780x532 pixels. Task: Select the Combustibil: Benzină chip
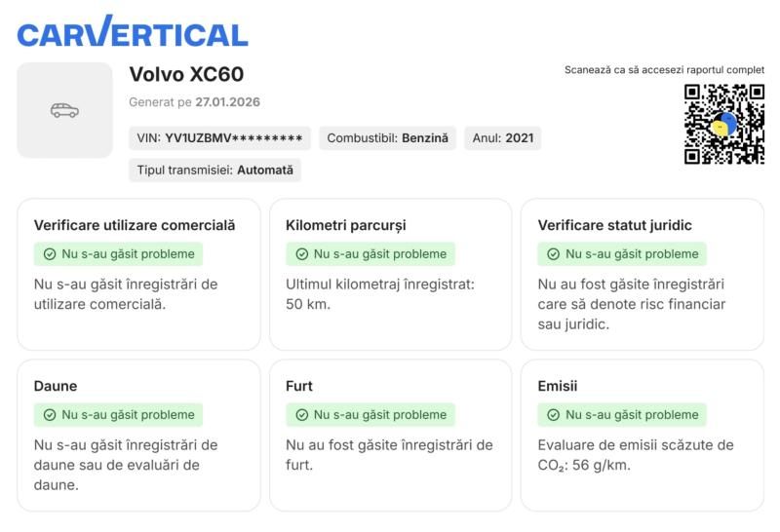point(387,138)
